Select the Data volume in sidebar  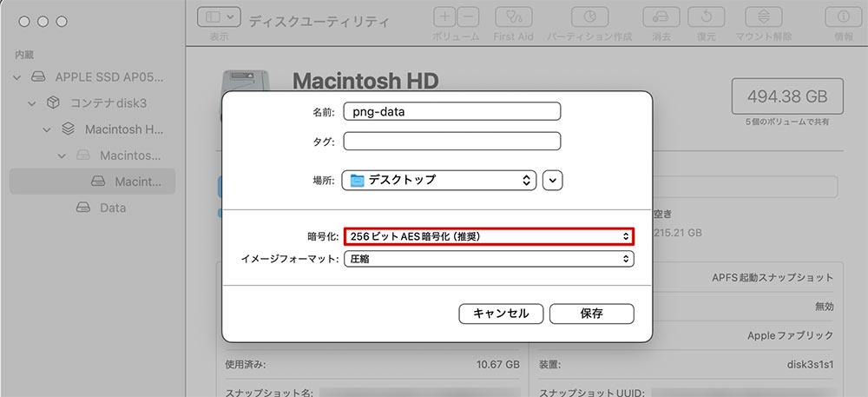(x=112, y=208)
